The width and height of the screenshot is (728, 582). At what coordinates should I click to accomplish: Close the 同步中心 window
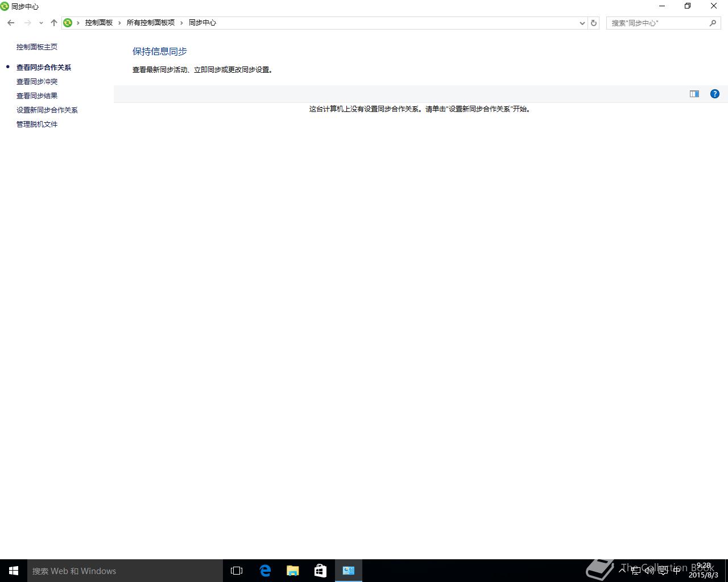click(714, 6)
